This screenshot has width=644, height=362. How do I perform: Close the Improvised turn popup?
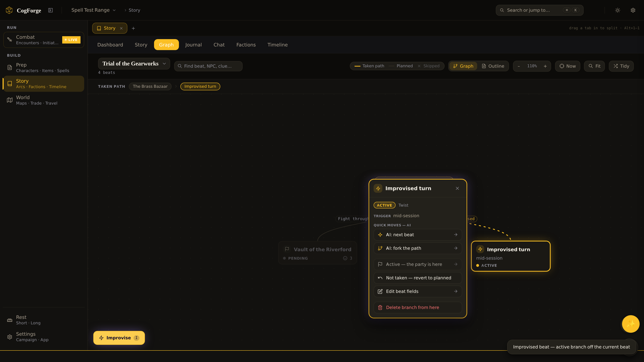(x=457, y=189)
